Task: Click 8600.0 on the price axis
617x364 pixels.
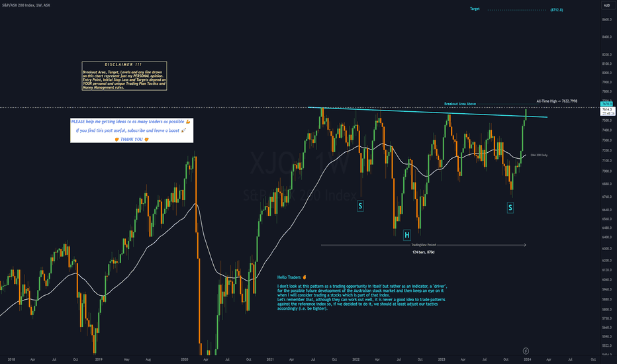Action: 607,19
